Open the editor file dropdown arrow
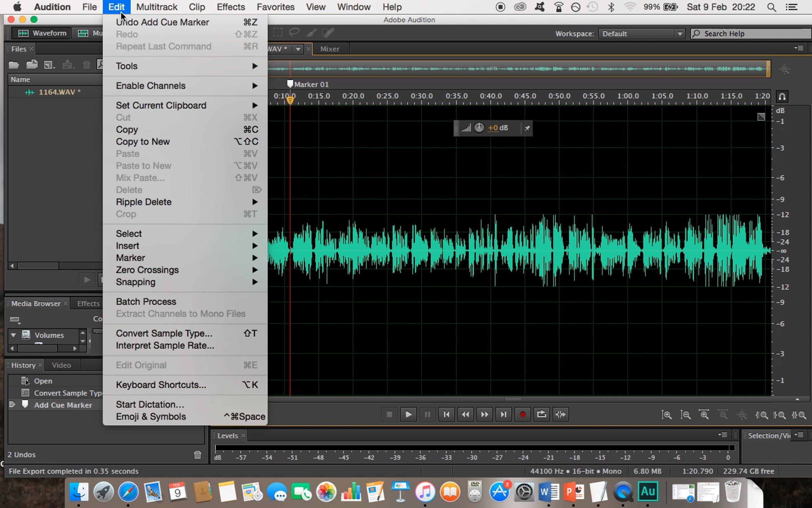This screenshot has height=508, width=812. coord(298,49)
